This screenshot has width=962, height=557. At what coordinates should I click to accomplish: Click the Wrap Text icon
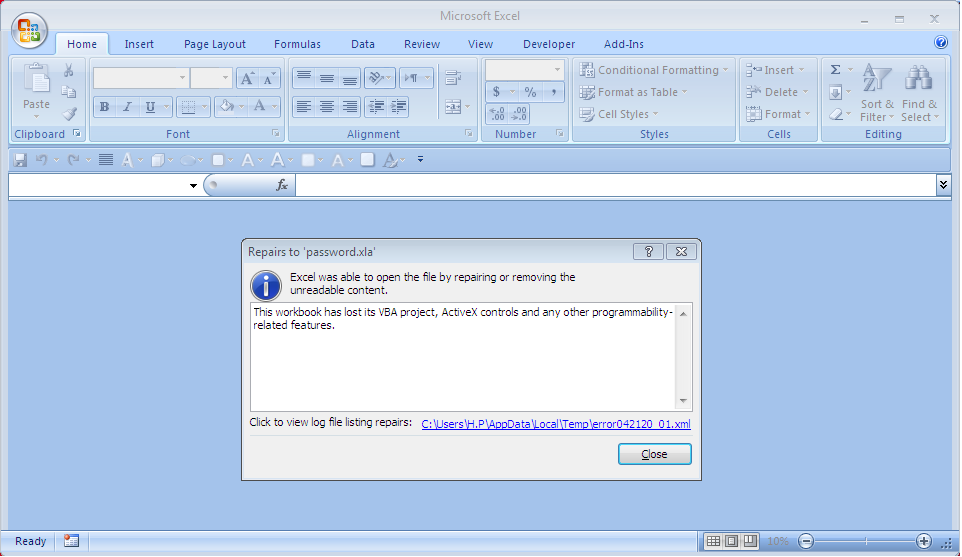tap(453, 78)
